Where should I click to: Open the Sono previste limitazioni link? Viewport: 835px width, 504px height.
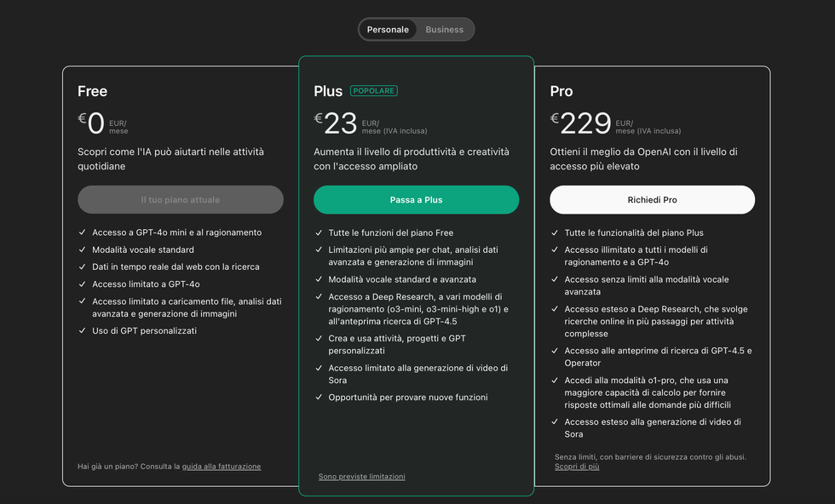coord(361,477)
